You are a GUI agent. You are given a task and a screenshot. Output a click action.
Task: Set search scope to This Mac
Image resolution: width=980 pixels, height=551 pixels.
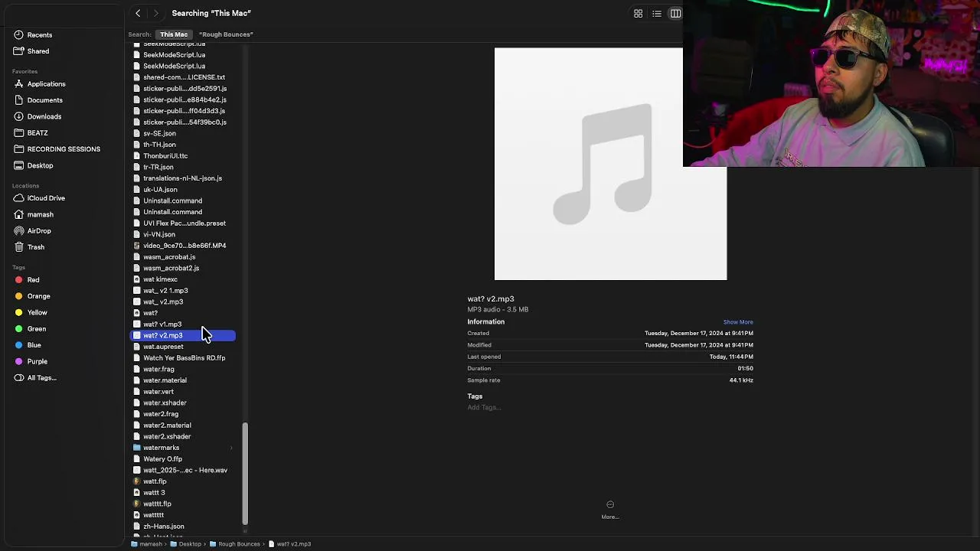[x=174, y=34]
